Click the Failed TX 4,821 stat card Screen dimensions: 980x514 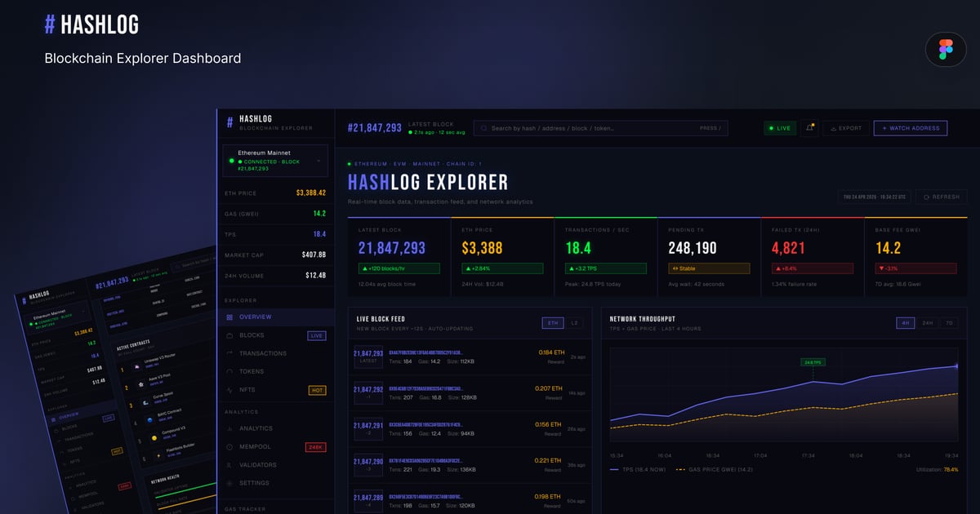[x=812, y=256]
